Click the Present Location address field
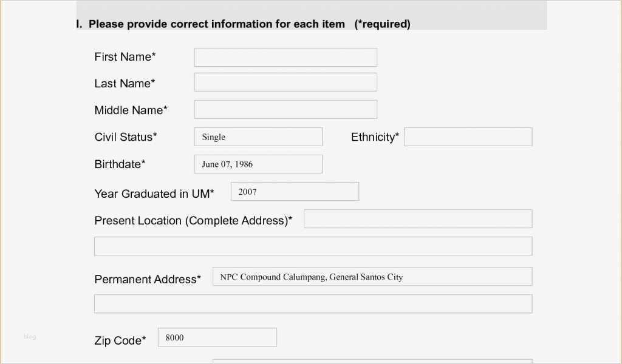The image size is (622, 364). (418, 219)
